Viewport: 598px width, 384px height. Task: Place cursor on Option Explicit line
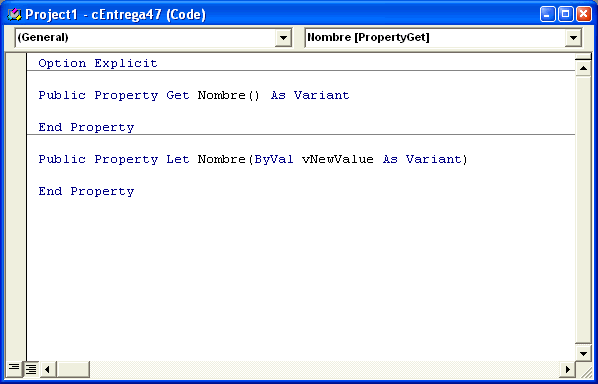pyautogui.click(x=98, y=63)
